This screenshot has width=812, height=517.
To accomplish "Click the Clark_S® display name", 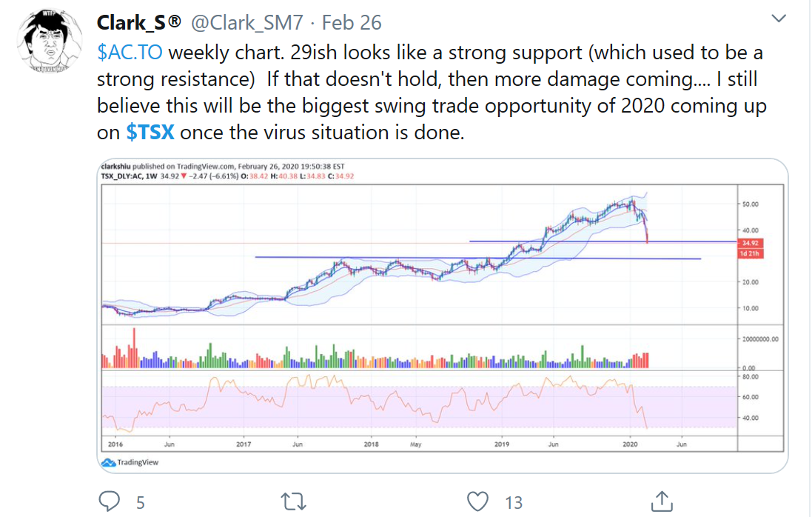I will click(x=139, y=23).
